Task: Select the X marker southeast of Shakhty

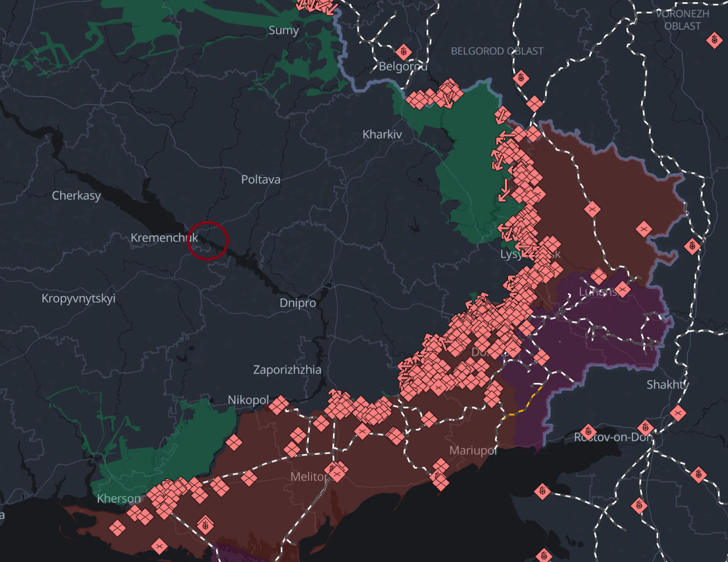Action: 678,413
